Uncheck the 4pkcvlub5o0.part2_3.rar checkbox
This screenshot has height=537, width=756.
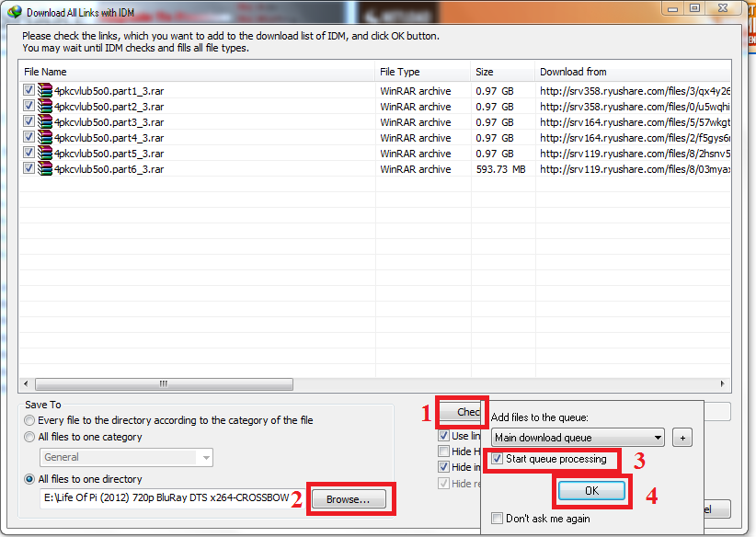click(29, 106)
